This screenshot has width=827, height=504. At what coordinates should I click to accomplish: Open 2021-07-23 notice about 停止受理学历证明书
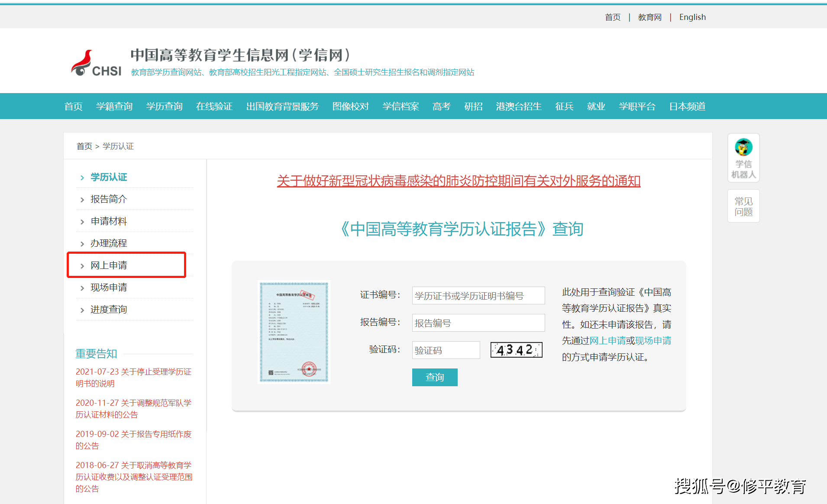point(133,378)
